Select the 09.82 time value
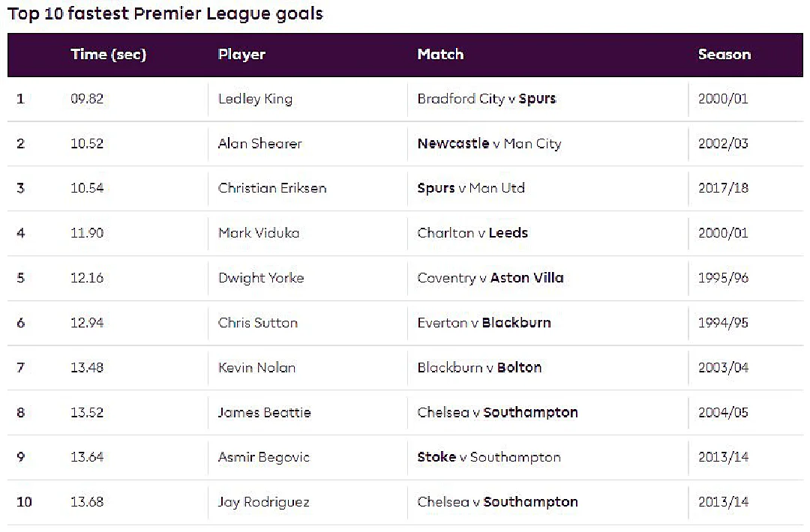This screenshot has height=532, width=810. [x=87, y=99]
